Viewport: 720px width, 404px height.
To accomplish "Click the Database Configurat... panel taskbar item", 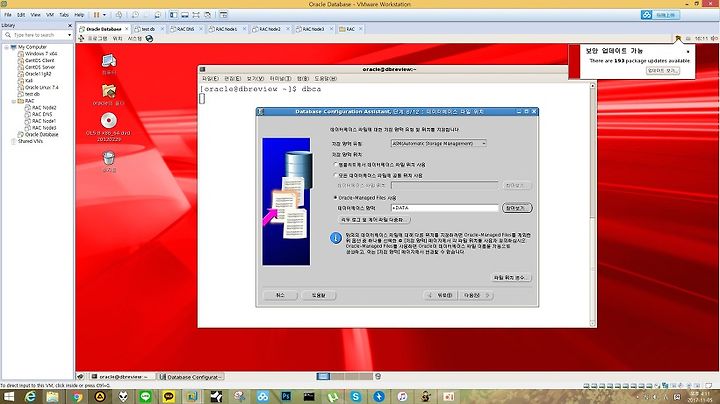I will 191,377.
